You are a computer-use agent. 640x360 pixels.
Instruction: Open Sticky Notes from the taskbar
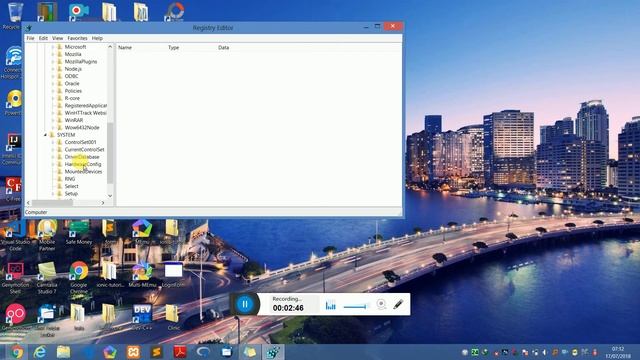pos(250,352)
